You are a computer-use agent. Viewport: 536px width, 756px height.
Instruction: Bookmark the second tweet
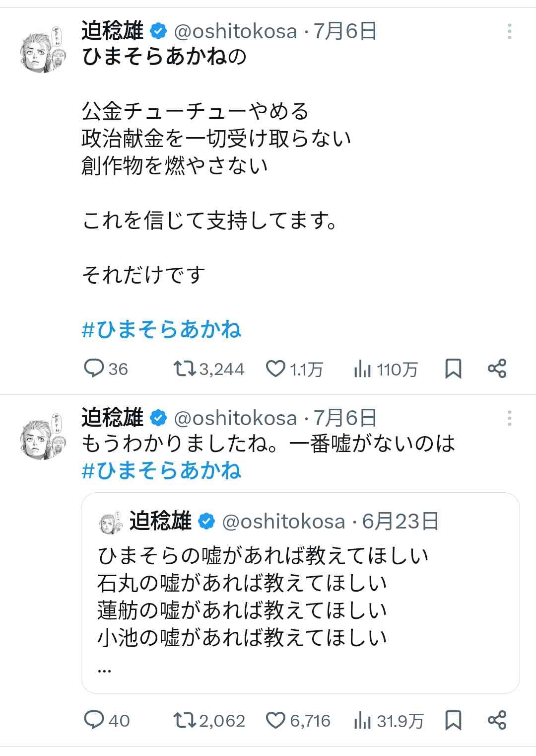tap(453, 720)
